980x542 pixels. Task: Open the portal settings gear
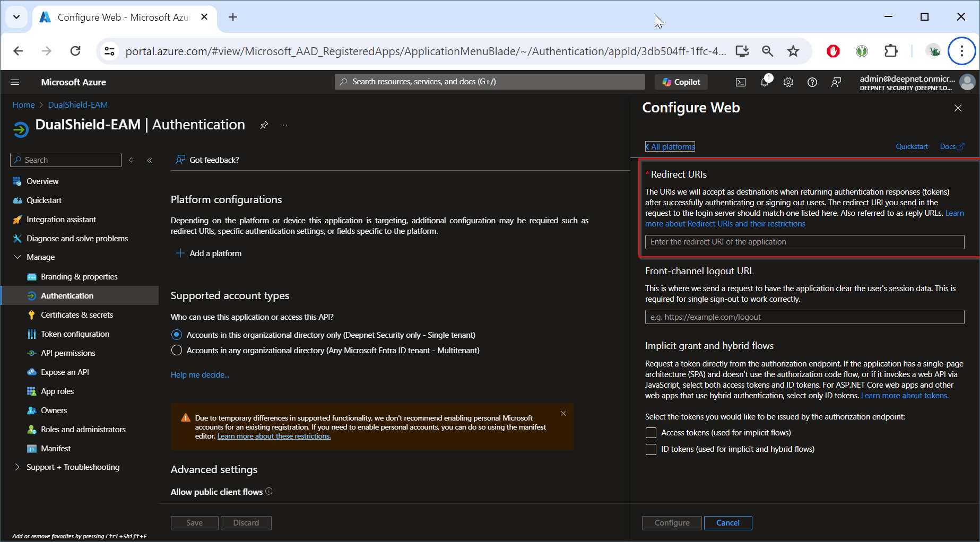[x=788, y=82]
